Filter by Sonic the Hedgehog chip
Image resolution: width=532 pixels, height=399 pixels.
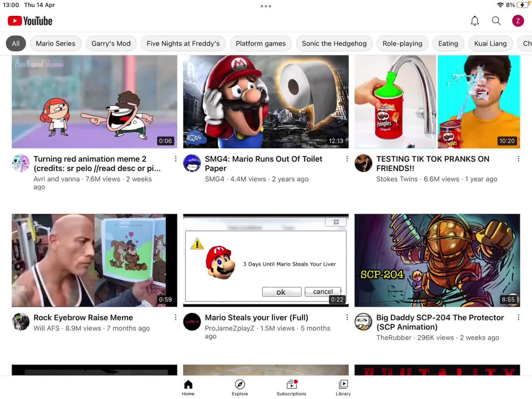[x=334, y=44]
